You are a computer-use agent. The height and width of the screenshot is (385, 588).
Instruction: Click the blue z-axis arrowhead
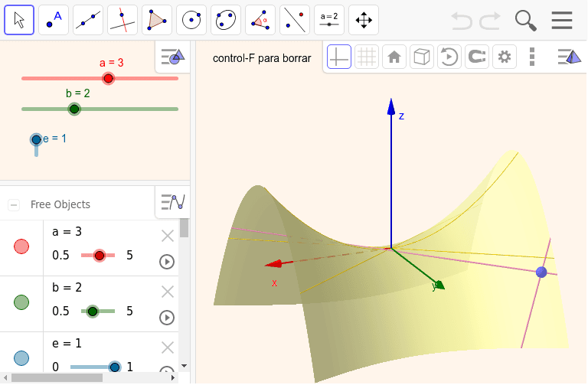pyautogui.click(x=391, y=106)
